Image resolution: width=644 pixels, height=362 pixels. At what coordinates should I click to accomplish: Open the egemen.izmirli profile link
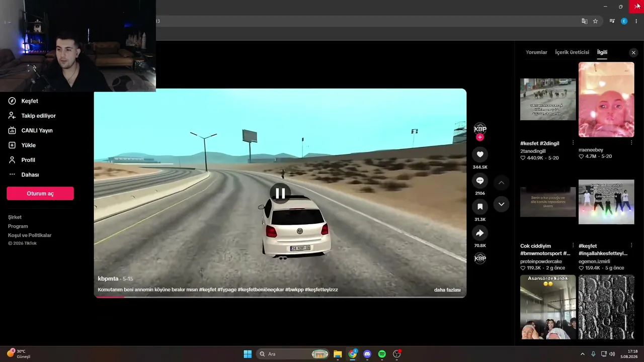point(594,261)
